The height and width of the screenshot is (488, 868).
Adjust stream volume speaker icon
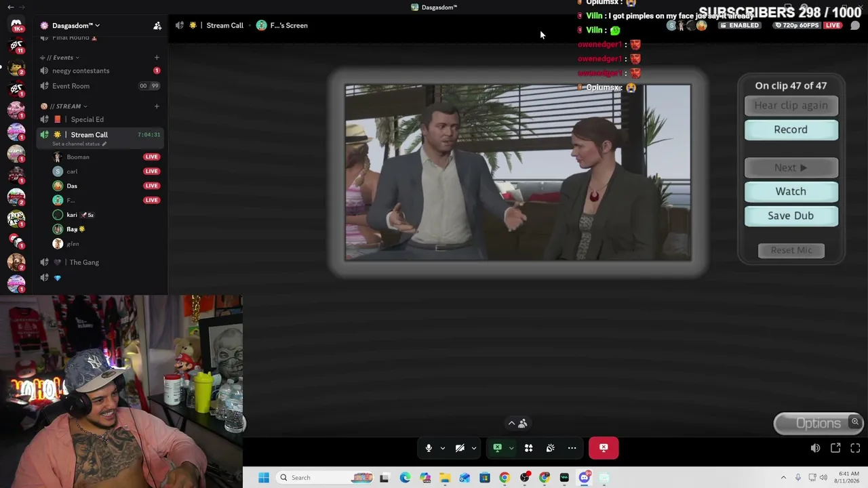[x=815, y=448]
